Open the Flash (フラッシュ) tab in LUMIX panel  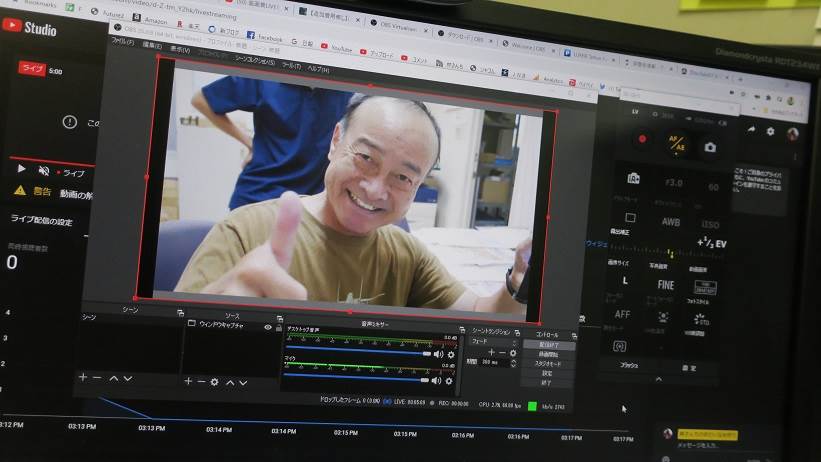click(x=629, y=366)
